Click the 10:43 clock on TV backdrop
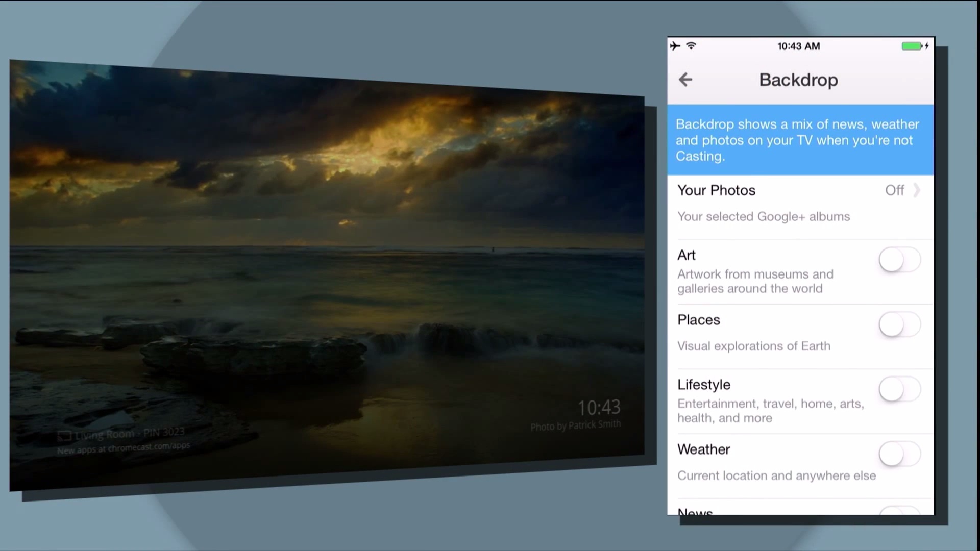This screenshot has height=551, width=980. pyautogui.click(x=599, y=407)
